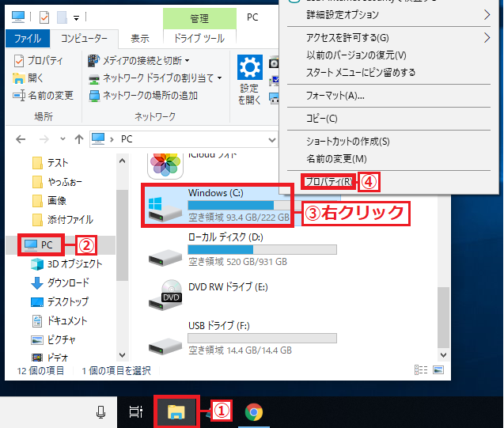Click the 管理 contextual tab header

point(199,18)
